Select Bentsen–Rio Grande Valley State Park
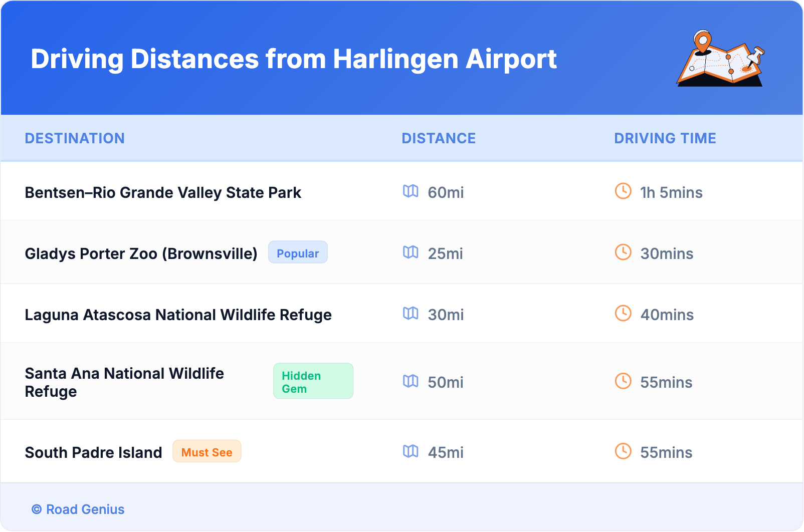 [163, 193]
